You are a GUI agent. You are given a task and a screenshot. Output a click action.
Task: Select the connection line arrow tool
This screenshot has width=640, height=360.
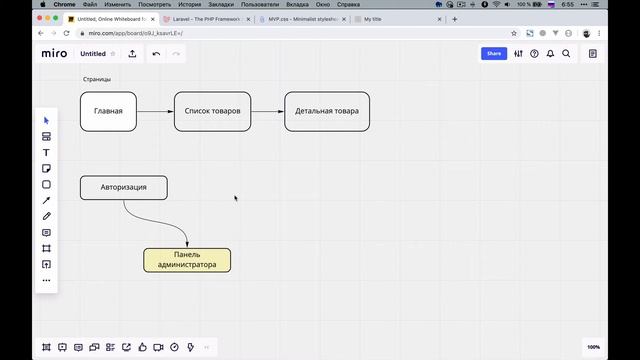[x=46, y=200]
